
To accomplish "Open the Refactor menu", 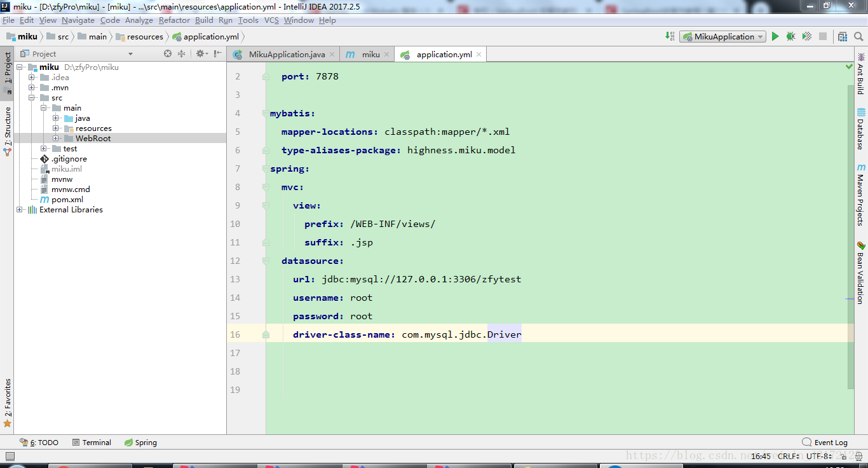I will 174,20.
